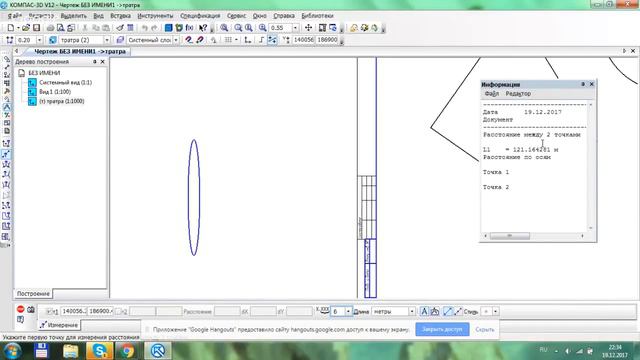Open the Сервис menu
Viewport: 640px width, 360px height.
(x=236, y=16)
